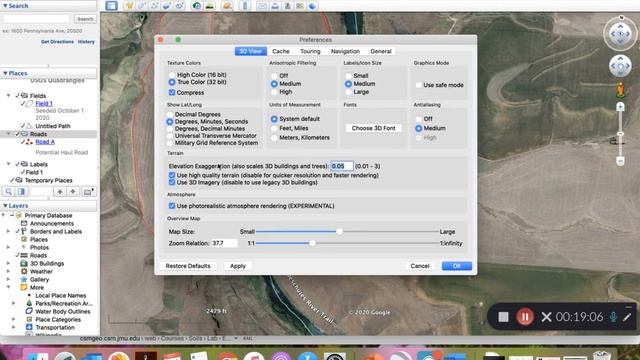This screenshot has width=640, height=360.
Task: Expand Borders and Labels layer
Action: [x=8, y=231]
